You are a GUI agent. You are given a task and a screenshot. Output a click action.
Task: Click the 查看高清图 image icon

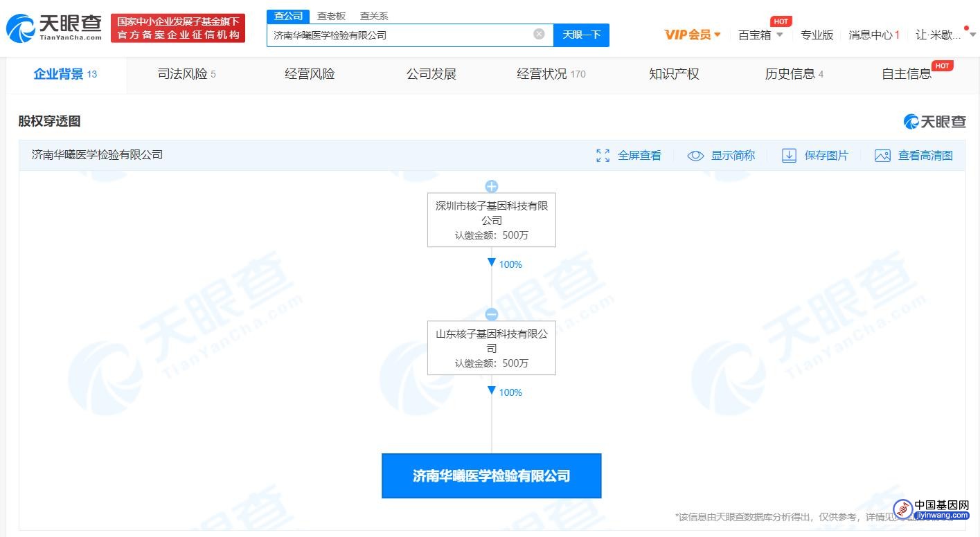pos(882,156)
